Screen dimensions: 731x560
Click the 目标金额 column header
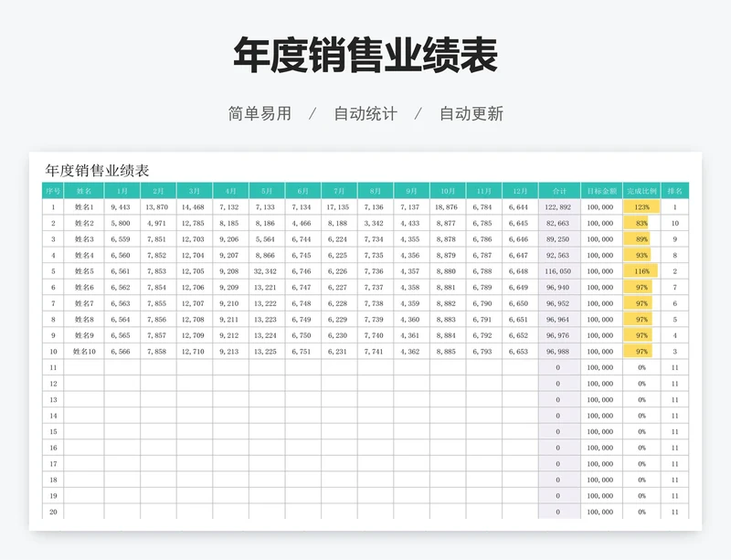(x=601, y=191)
